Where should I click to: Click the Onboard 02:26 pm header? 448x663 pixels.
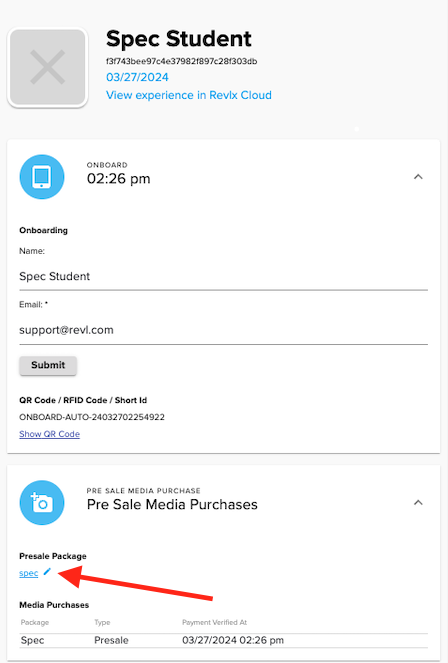pyautogui.click(x=118, y=174)
